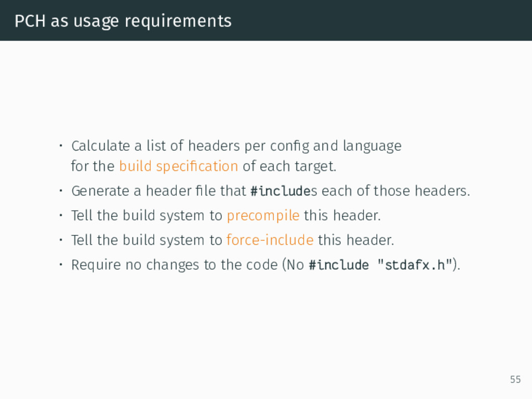Click "this header." after precompile

pos(342,216)
